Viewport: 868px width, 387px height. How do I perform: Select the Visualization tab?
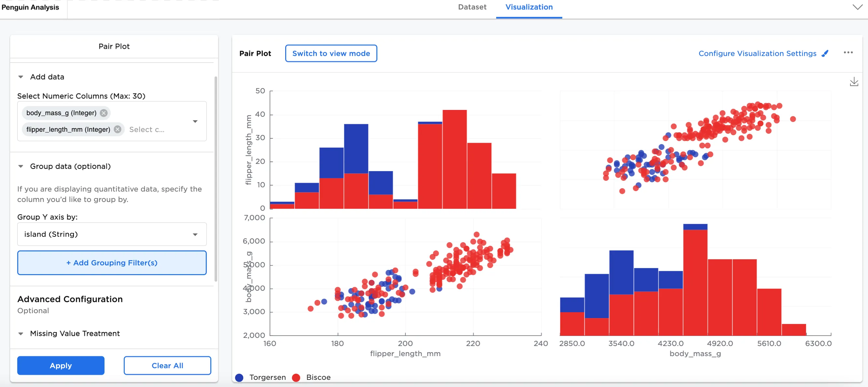pyautogui.click(x=529, y=7)
